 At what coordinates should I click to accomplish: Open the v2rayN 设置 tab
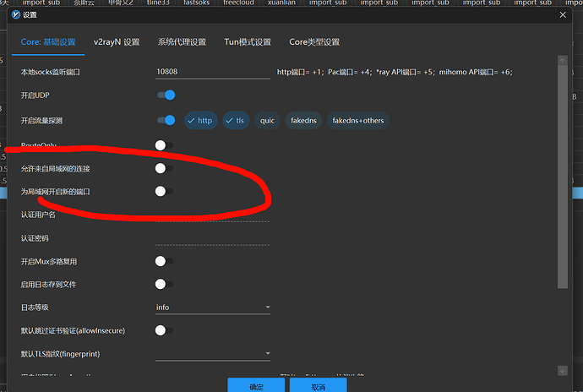pos(117,42)
